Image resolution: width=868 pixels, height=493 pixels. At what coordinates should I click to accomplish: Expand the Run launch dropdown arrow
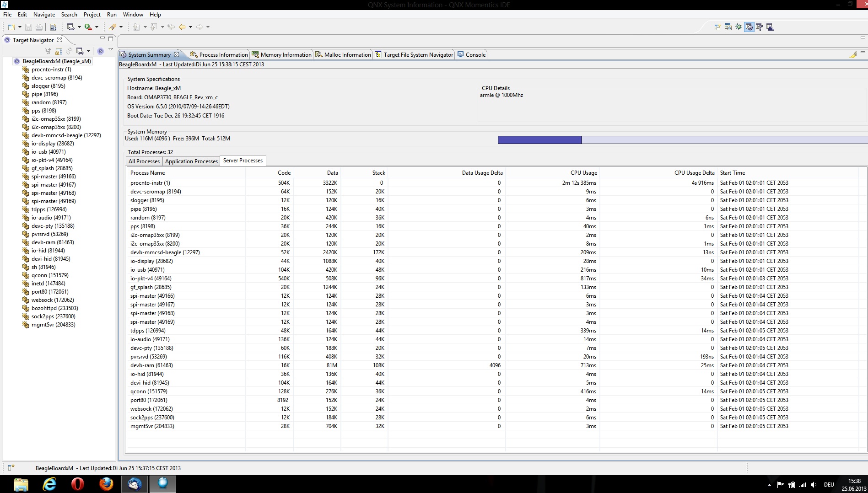pyautogui.click(x=97, y=27)
